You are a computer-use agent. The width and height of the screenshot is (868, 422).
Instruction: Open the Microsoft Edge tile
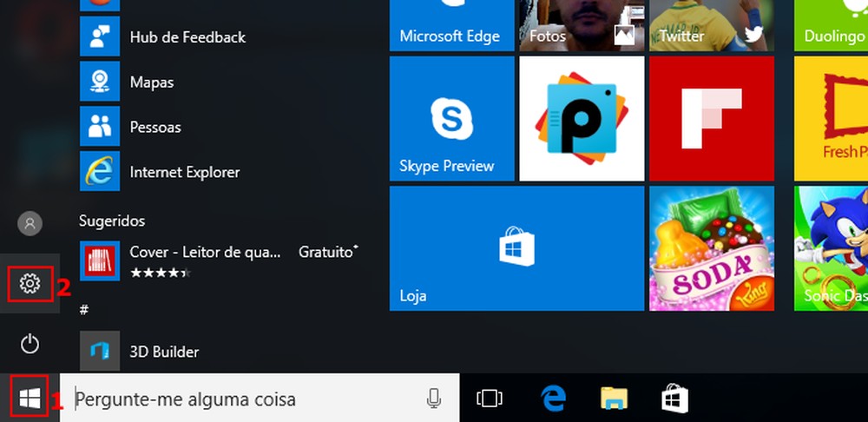(451, 25)
